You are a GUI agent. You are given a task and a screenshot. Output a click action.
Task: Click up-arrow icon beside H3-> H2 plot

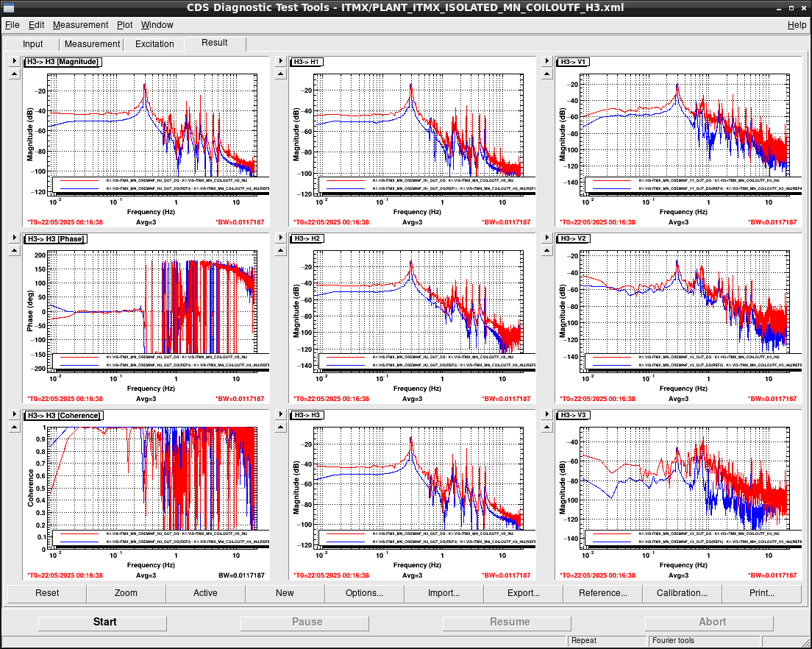click(281, 251)
